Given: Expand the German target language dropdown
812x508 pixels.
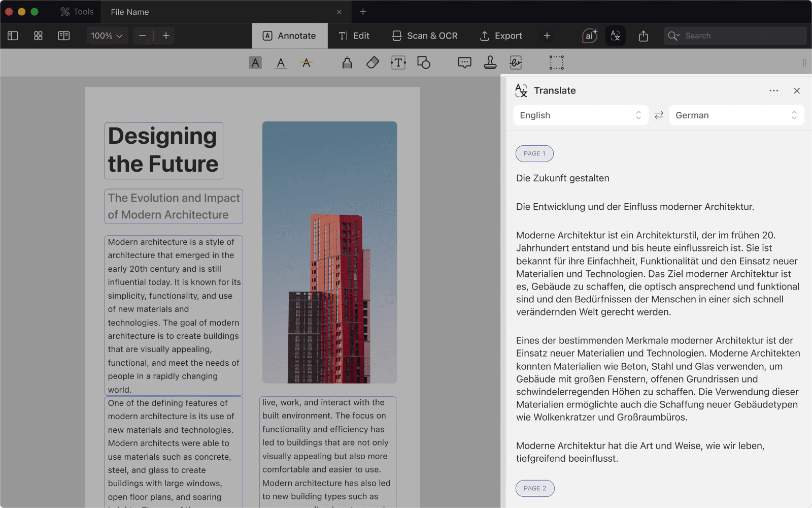Looking at the screenshot, I should (736, 115).
